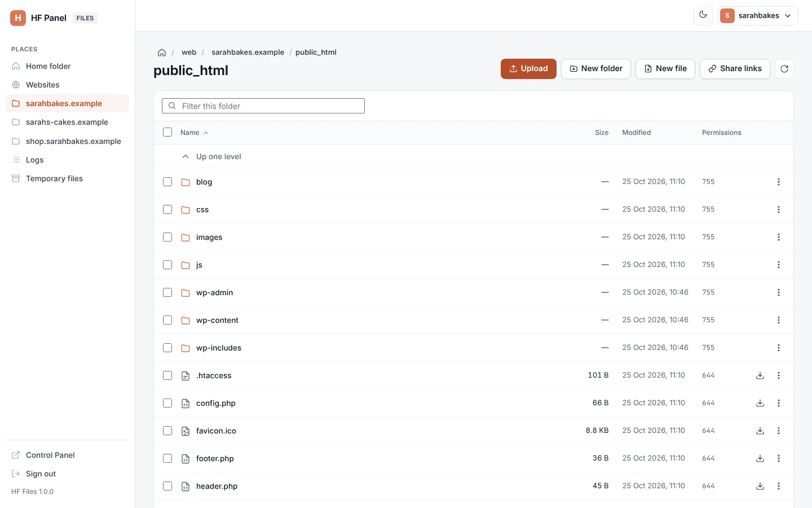
Task: Open the header.php file name
Action: click(217, 486)
